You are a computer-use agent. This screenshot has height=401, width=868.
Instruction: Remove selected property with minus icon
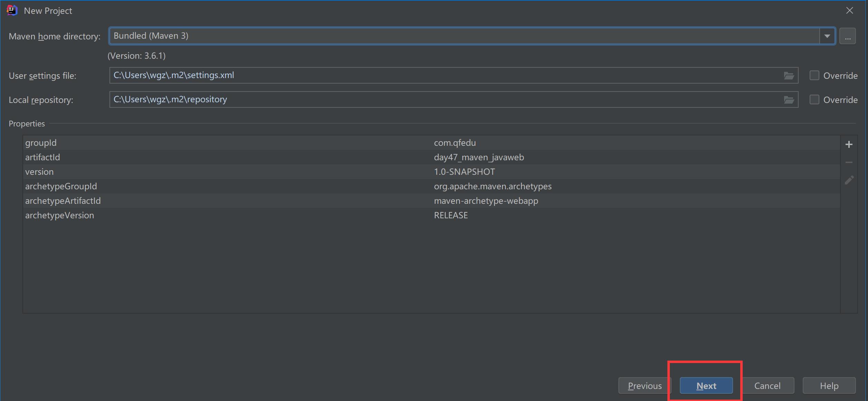849,162
